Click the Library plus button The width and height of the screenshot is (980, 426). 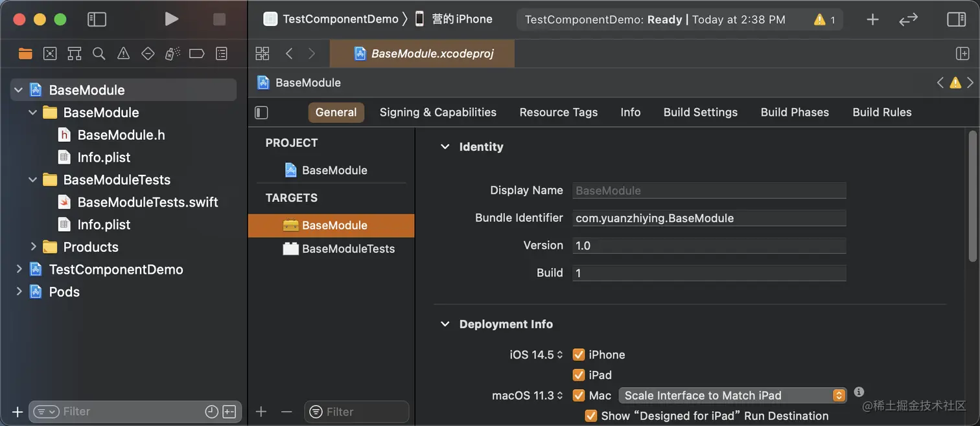tap(872, 19)
